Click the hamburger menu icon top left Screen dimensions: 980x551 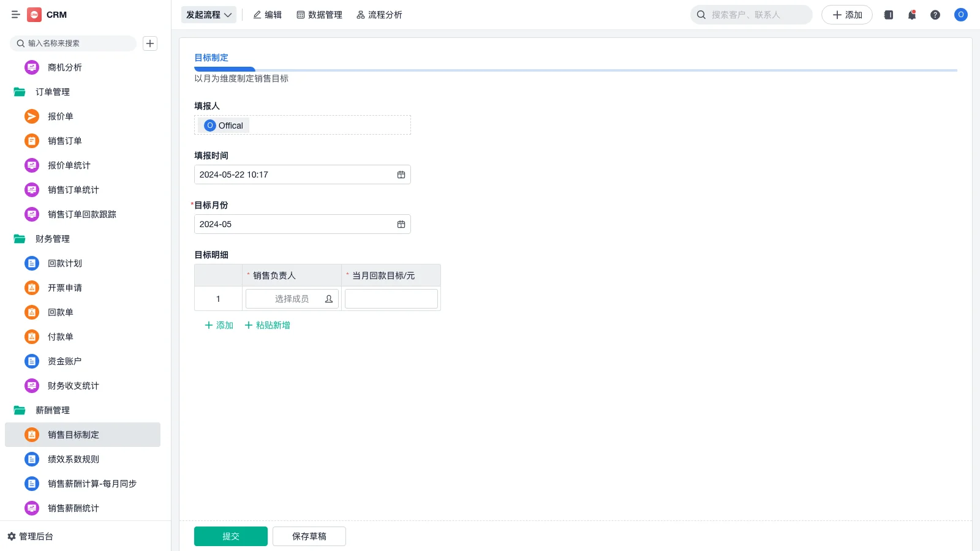pyautogui.click(x=16, y=15)
